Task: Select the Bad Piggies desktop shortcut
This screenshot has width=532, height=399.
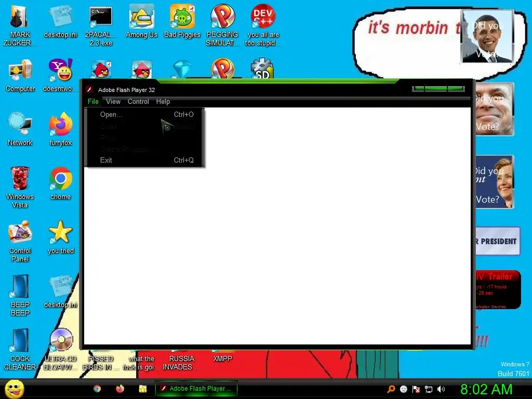Action: 182,21
